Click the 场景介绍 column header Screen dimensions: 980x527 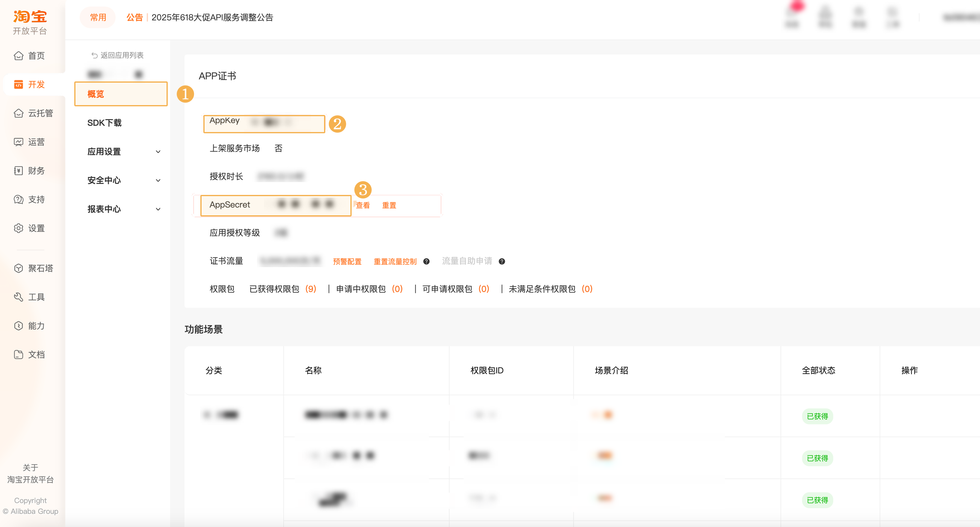611,370
